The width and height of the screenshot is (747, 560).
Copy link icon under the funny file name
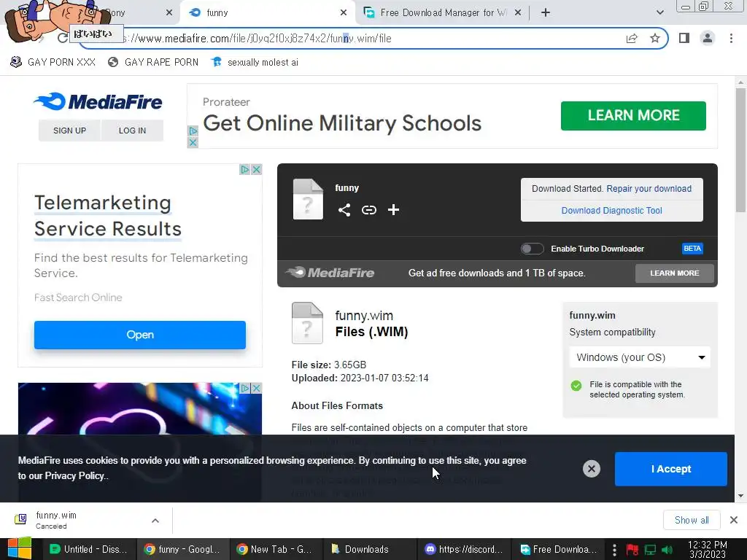[x=368, y=210]
